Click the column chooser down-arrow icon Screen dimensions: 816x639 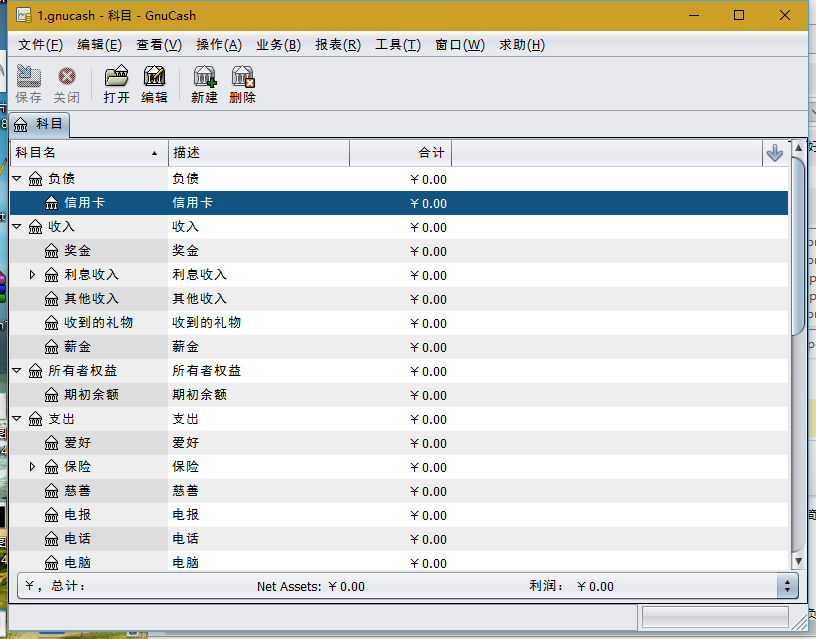[x=774, y=153]
